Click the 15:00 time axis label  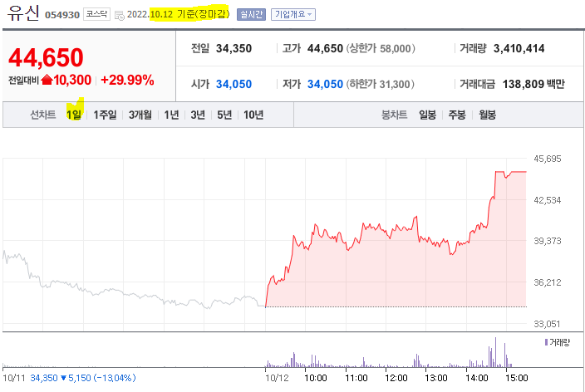tap(517, 378)
